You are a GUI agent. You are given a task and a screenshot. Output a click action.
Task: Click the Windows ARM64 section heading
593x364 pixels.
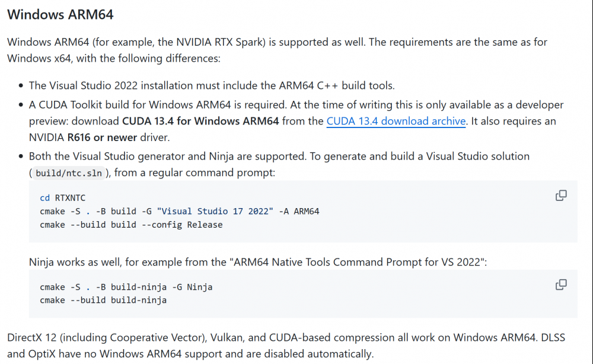coord(60,14)
